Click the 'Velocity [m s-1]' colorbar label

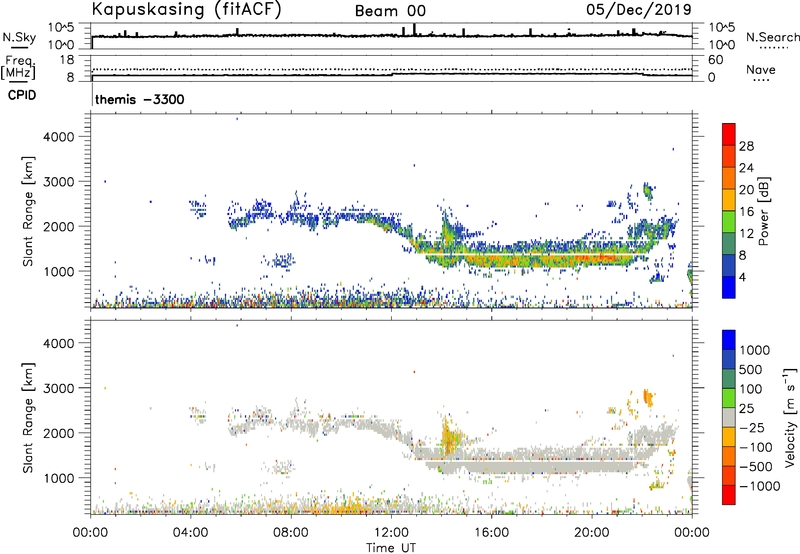(790, 417)
